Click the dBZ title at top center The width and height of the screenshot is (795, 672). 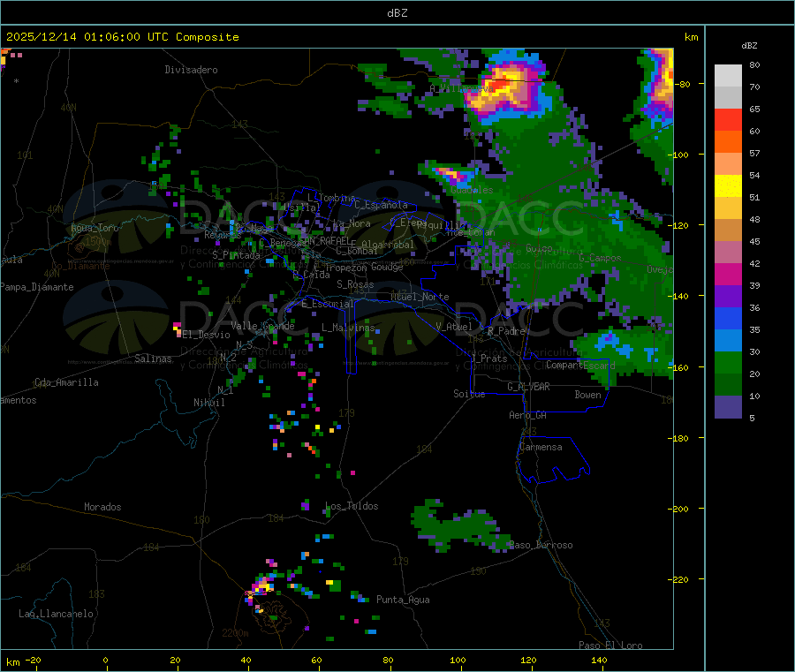click(397, 13)
